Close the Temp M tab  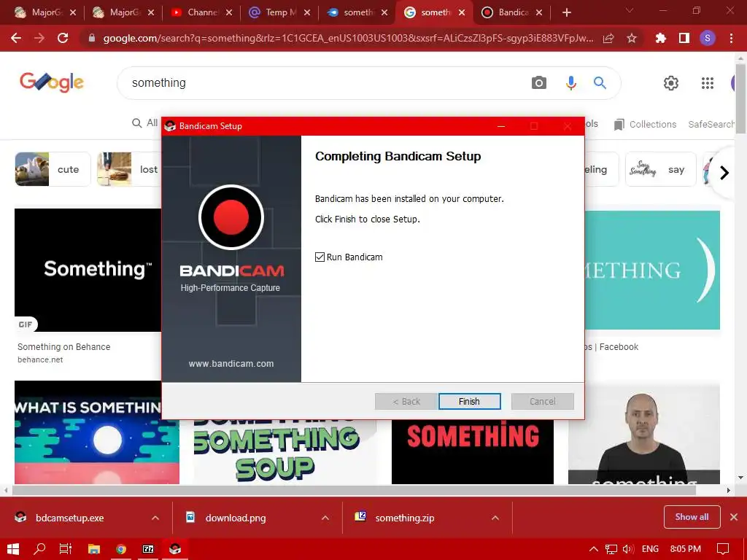tap(307, 12)
